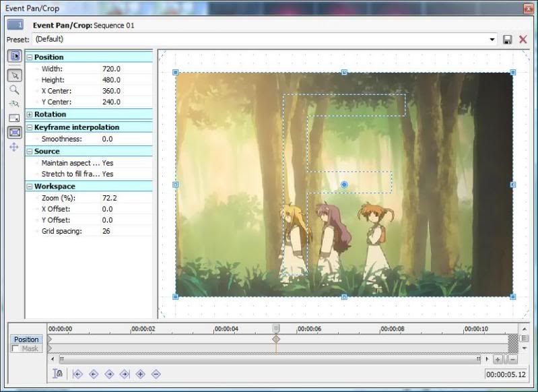Click the left-middle crop handle
538x392 pixels.
[x=175, y=185]
